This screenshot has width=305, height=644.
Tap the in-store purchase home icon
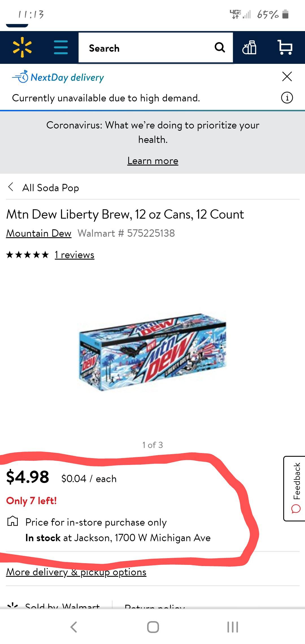(13, 521)
